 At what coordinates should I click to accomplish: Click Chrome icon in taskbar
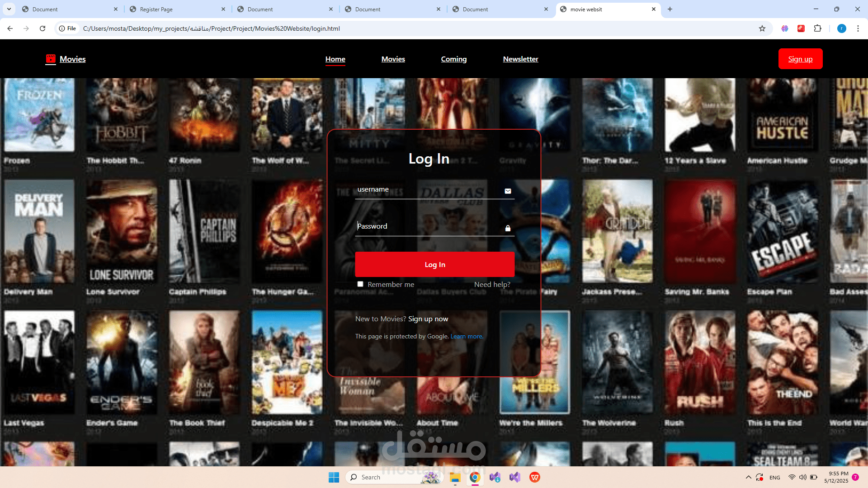[475, 477]
